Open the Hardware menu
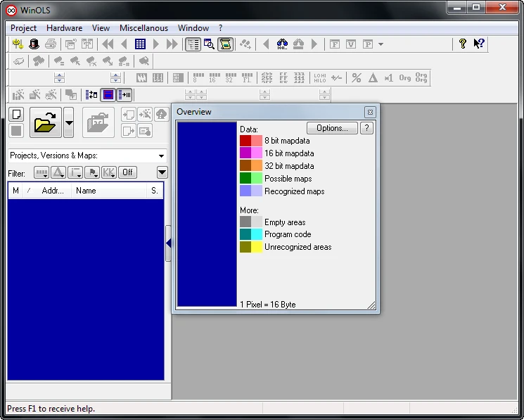The height and width of the screenshot is (420, 524). pos(64,28)
